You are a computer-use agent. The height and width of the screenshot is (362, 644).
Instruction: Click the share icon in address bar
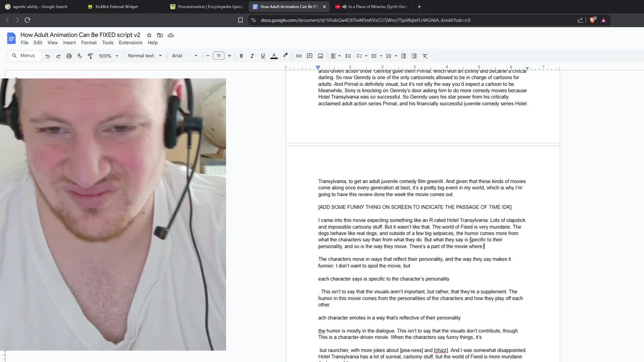[580, 20]
